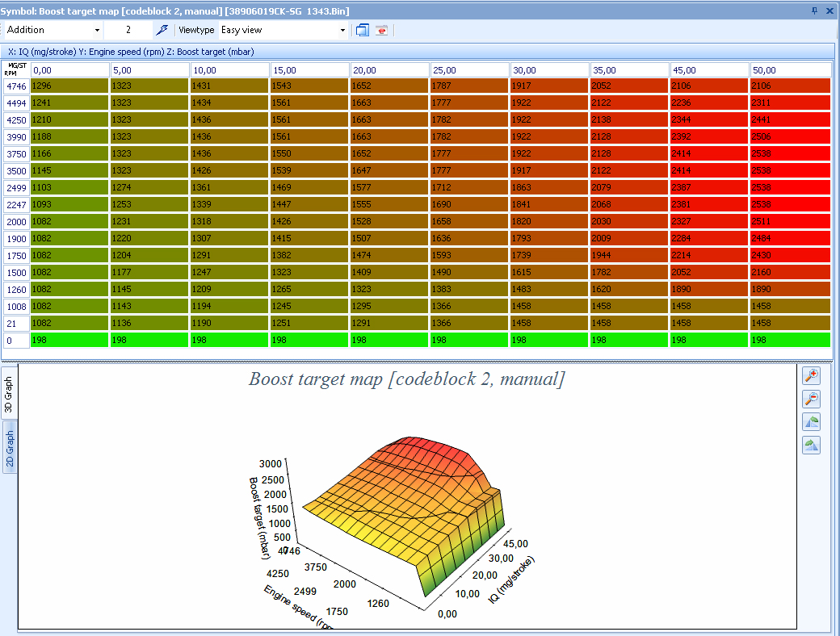The width and height of the screenshot is (840, 636).
Task: Switch to the 2D Graph tab
Action: (10, 450)
